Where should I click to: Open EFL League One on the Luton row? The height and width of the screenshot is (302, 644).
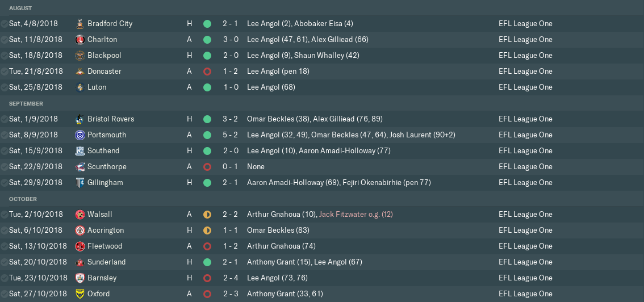(525, 87)
